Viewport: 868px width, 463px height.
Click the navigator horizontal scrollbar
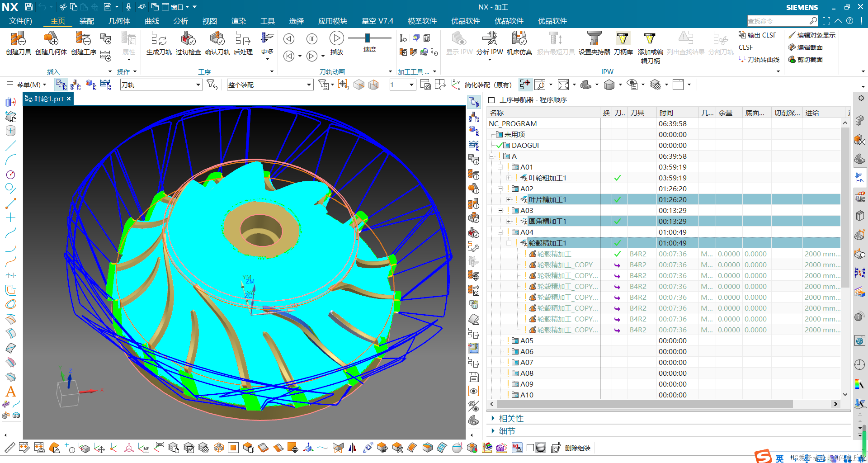pos(645,404)
